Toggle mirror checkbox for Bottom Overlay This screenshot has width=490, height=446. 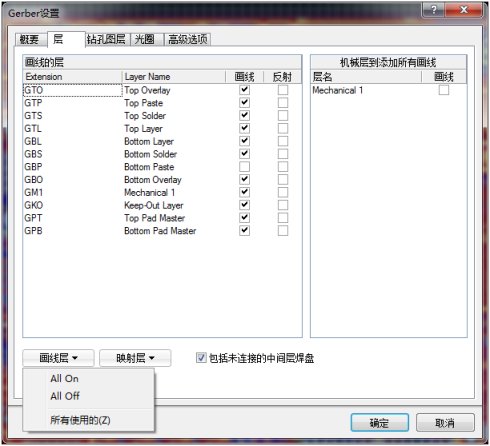[283, 179]
